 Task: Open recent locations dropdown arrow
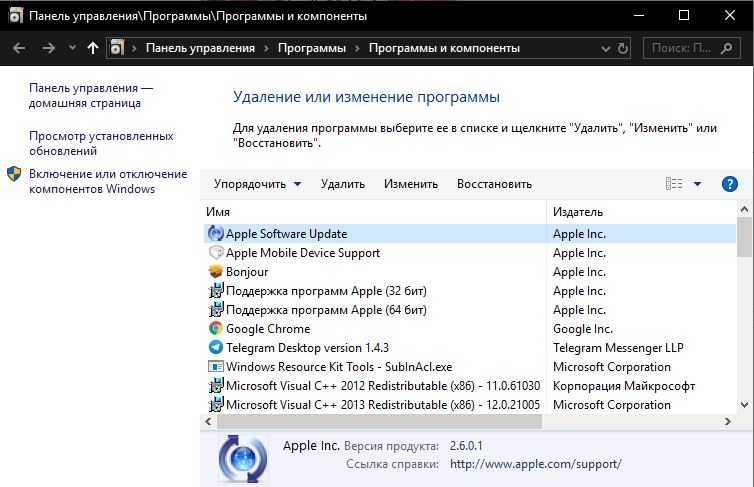(73, 48)
